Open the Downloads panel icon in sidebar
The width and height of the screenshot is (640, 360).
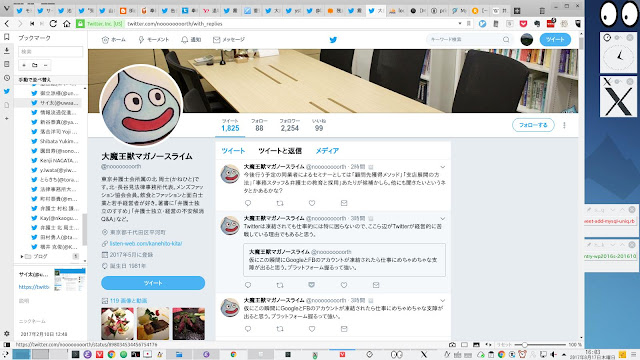[7, 51]
